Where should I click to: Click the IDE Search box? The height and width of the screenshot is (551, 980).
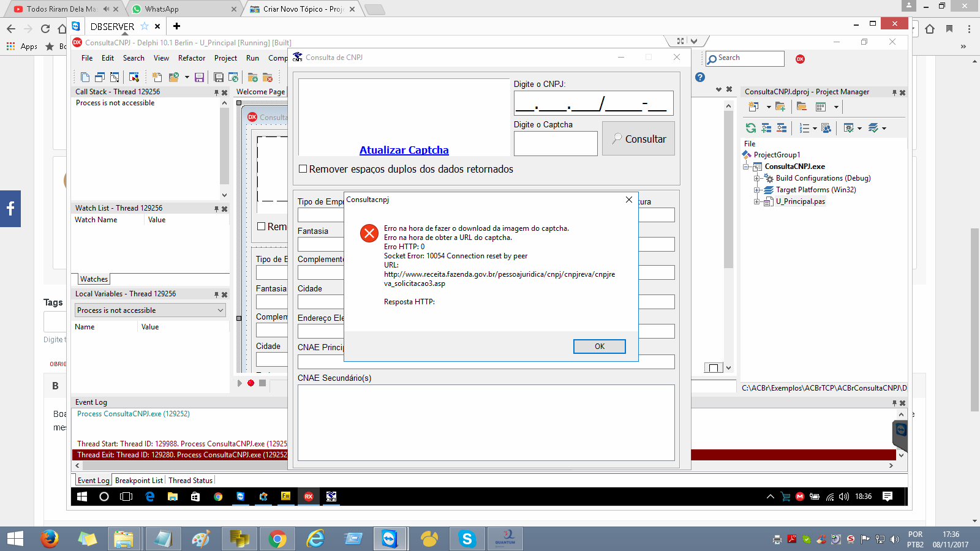[x=745, y=58]
